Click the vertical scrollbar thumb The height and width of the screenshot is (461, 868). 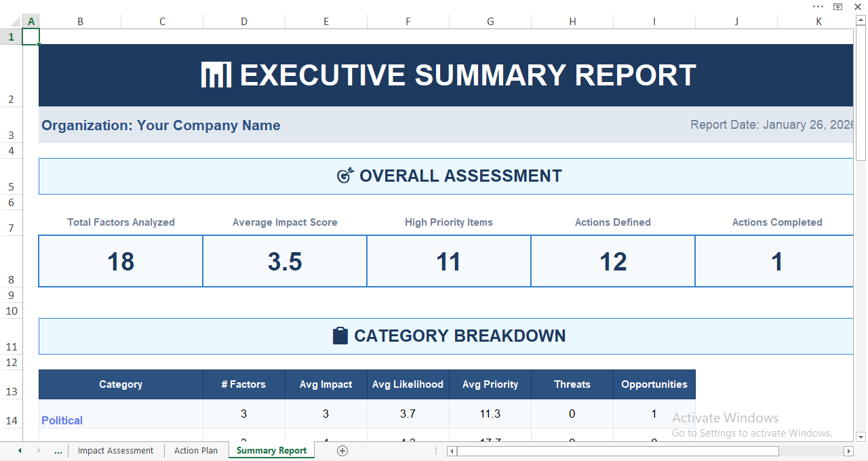(861, 94)
